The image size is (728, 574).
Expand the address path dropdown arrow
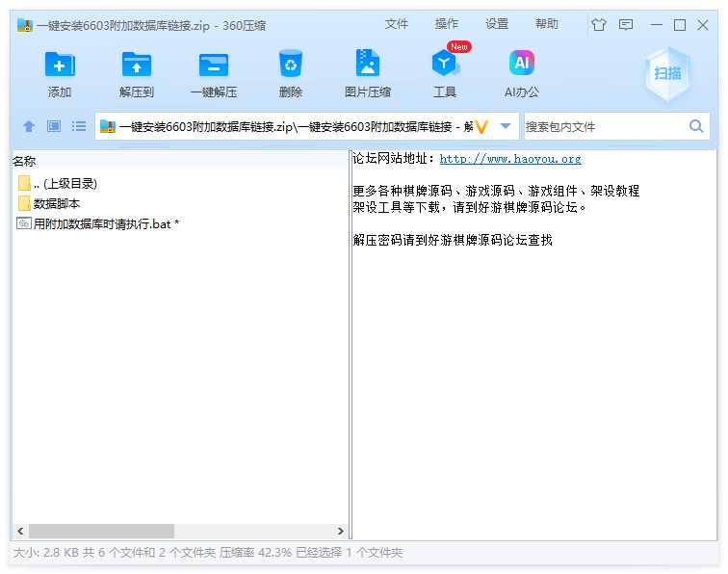506,126
